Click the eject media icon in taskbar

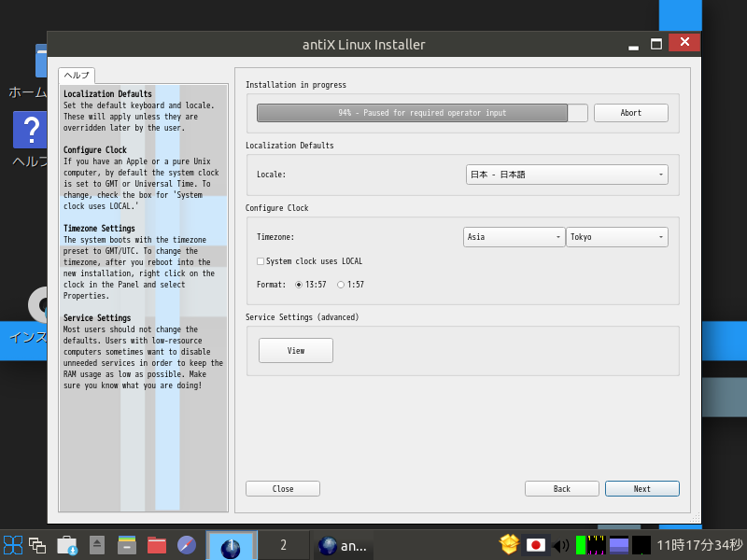click(97, 545)
